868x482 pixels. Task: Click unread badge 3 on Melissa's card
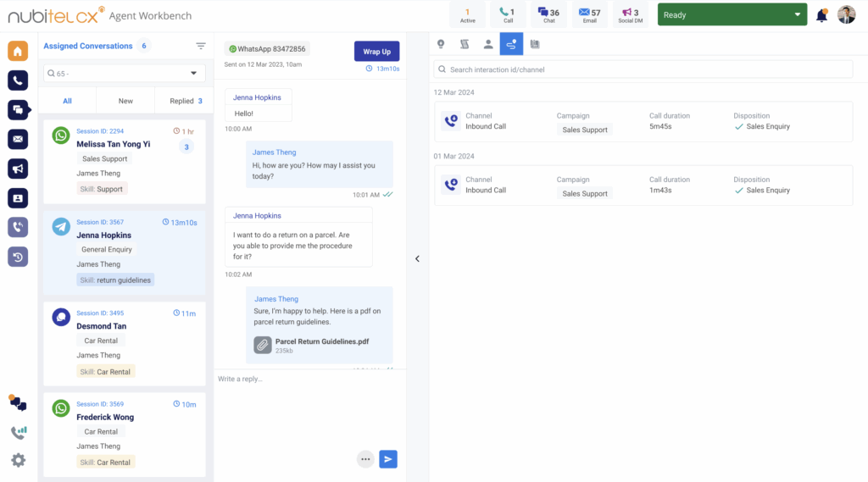click(x=186, y=147)
